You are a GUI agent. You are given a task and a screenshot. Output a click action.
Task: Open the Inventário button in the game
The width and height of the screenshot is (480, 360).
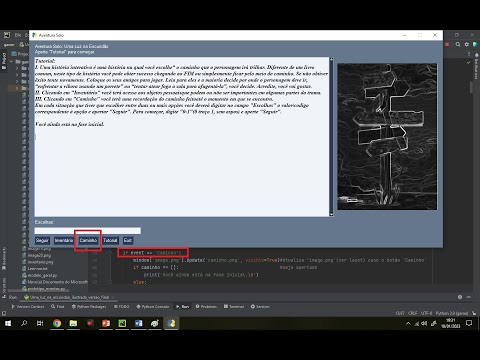(64, 240)
